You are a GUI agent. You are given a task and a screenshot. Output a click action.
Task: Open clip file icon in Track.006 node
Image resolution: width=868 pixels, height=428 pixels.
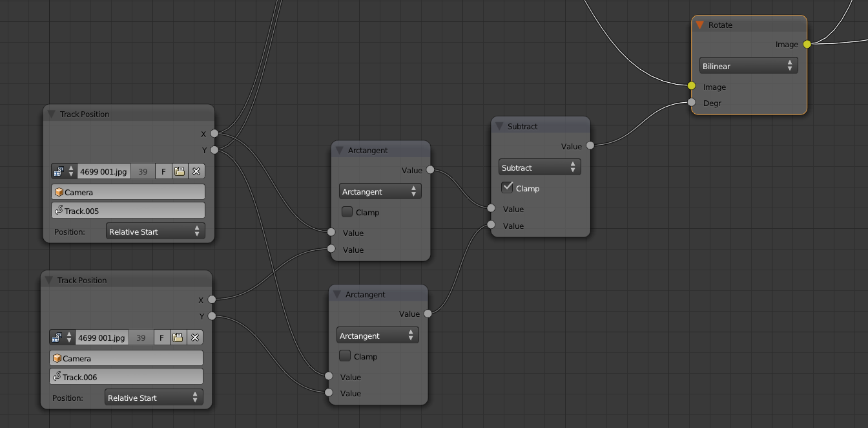(178, 337)
